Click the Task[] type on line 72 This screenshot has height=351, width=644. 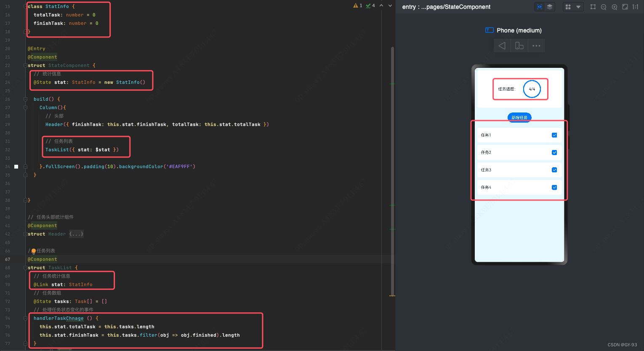click(83, 301)
